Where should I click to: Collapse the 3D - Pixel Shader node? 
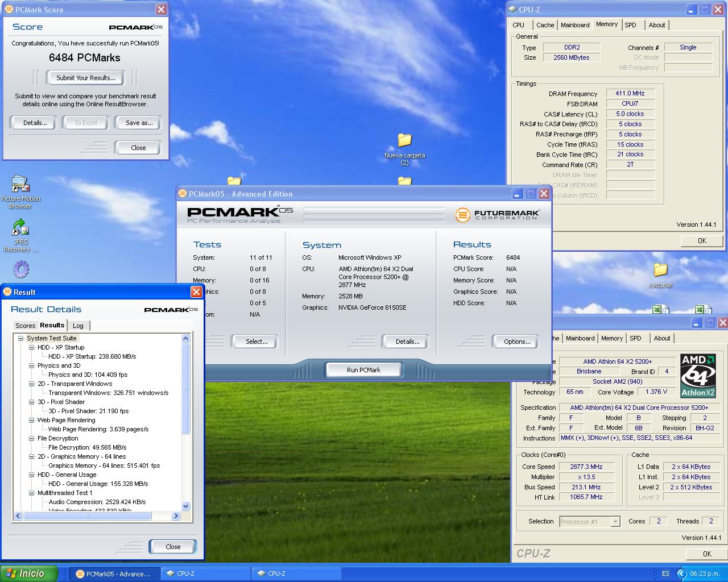tap(32, 402)
